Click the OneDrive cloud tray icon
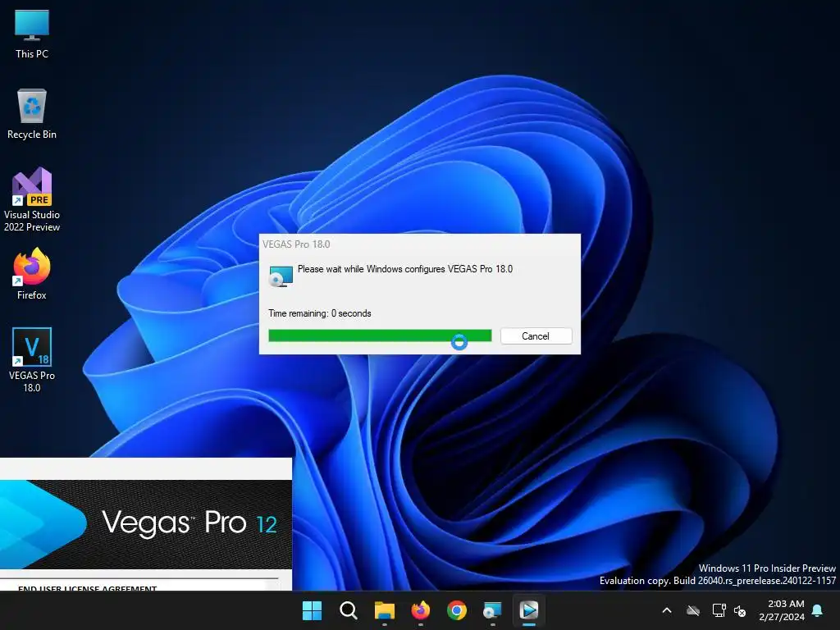The height and width of the screenshot is (630, 840). click(x=693, y=610)
